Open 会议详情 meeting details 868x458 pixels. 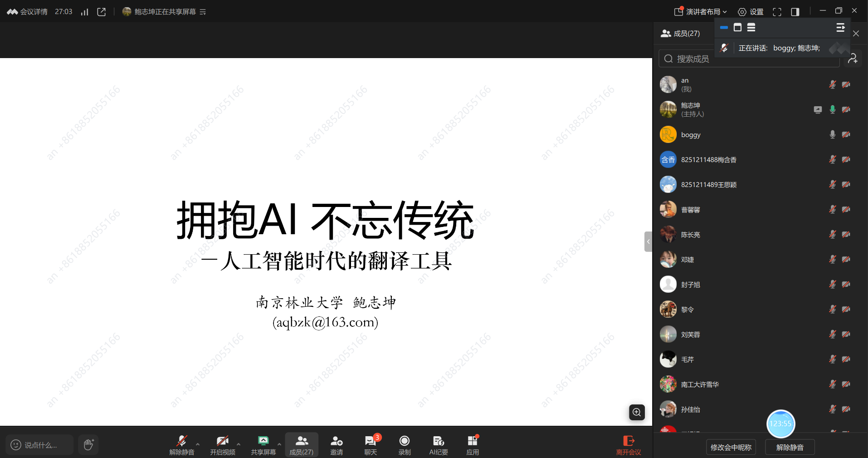pos(28,12)
